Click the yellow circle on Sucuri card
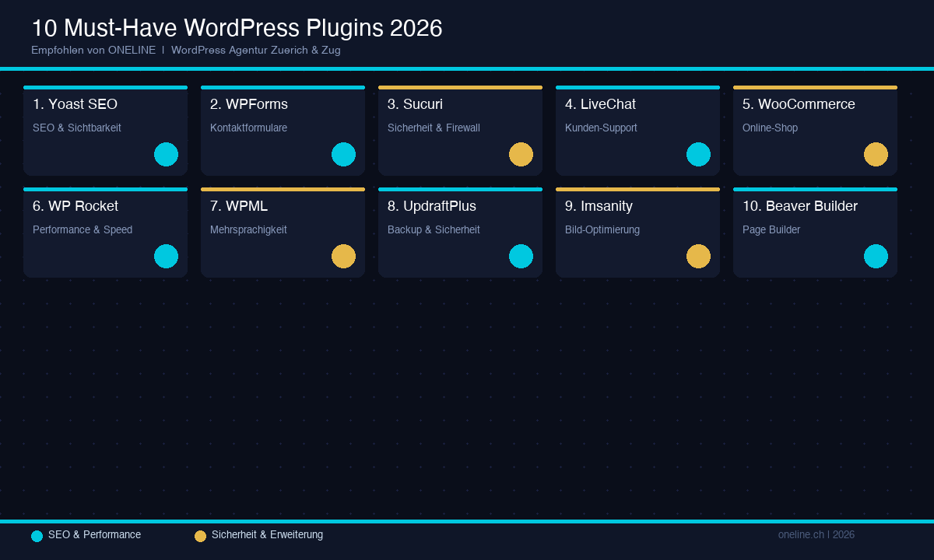Screen dimensions: 934x560 coord(521,154)
